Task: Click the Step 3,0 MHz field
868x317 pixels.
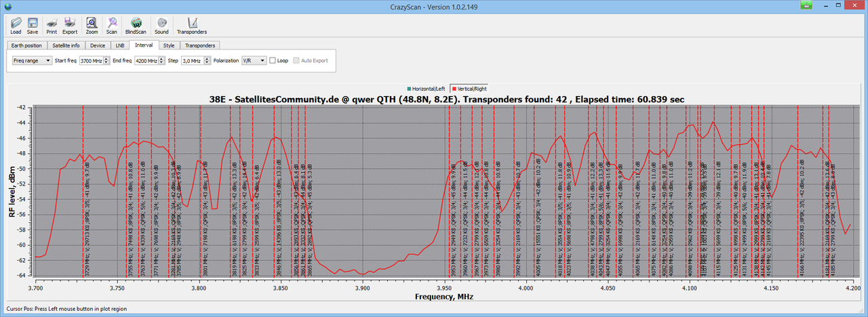Action: (x=191, y=60)
